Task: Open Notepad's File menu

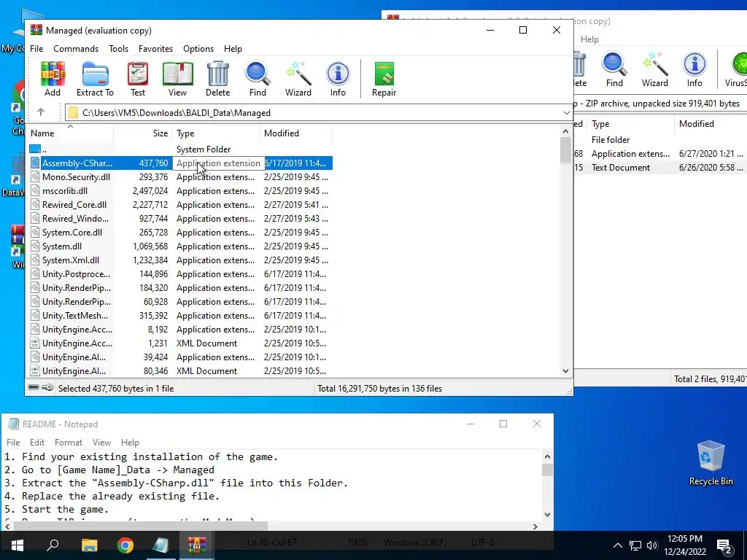Action: click(x=13, y=443)
